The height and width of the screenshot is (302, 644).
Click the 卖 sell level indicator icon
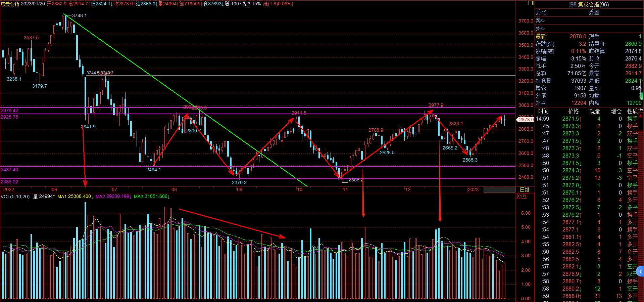pos(543,20)
